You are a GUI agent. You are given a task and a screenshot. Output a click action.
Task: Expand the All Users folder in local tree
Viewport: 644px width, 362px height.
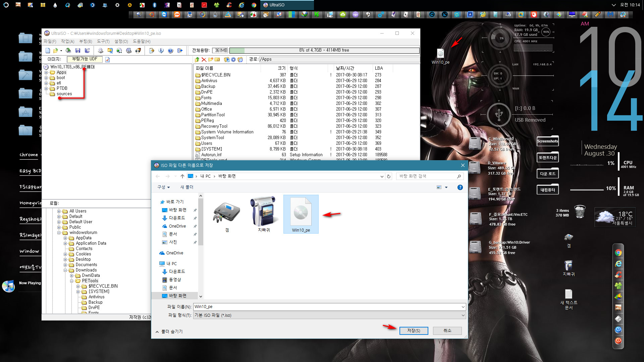(x=59, y=211)
